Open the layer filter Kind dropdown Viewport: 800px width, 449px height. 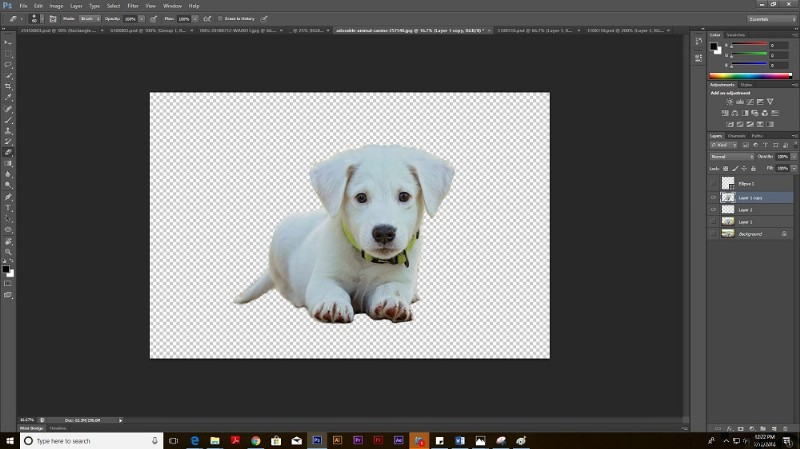[x=724, y=145]
